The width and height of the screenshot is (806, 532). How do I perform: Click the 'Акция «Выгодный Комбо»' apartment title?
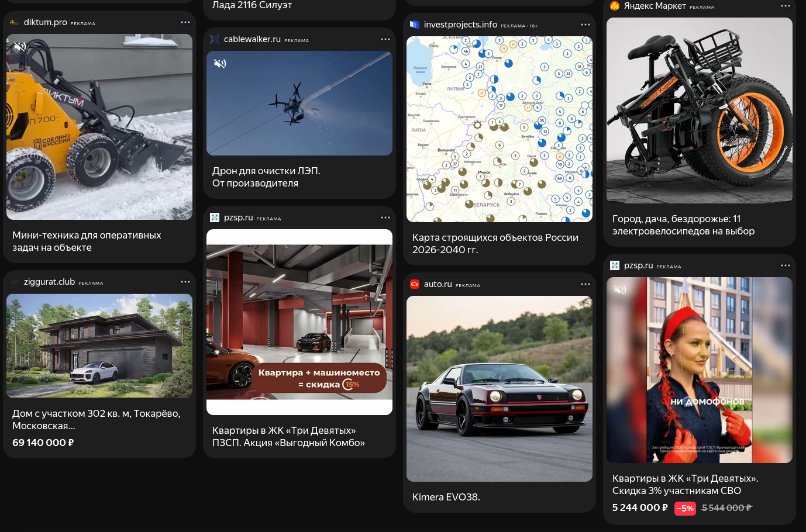288,437
